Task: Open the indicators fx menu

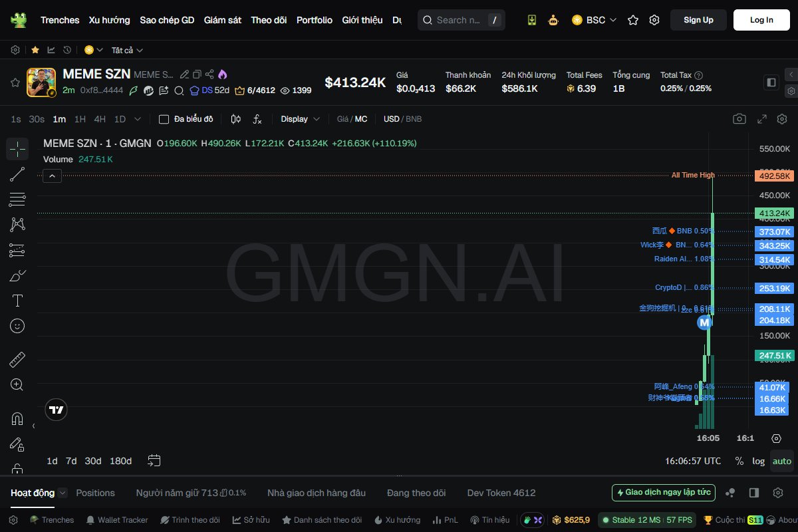Action: (x=257, y=119)
